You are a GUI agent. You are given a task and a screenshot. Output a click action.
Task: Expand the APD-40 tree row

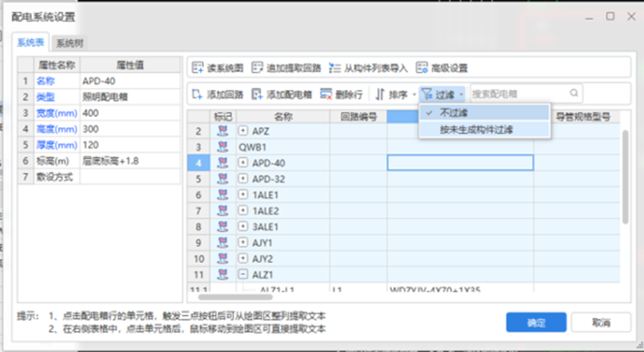tap(243, 163)
